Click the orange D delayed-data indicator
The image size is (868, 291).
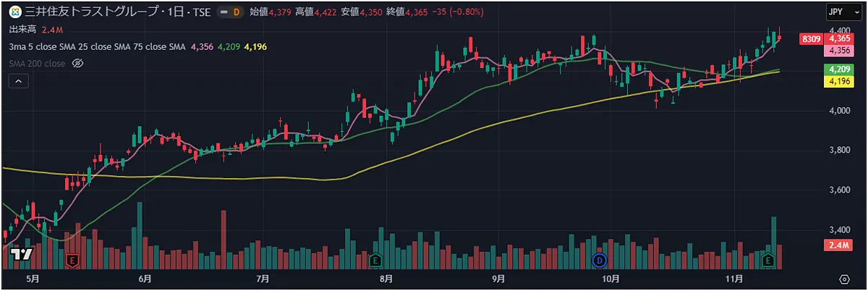[x=236, y=12]
